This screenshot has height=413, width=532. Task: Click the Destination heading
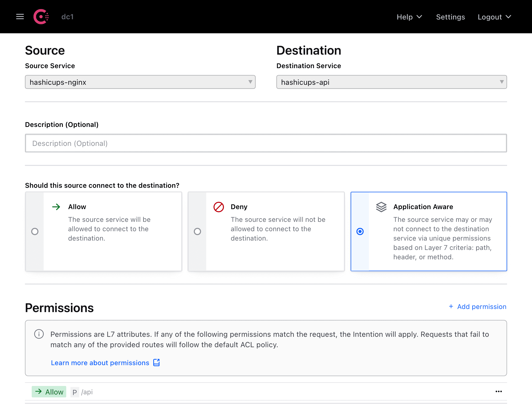pos(309,50)
